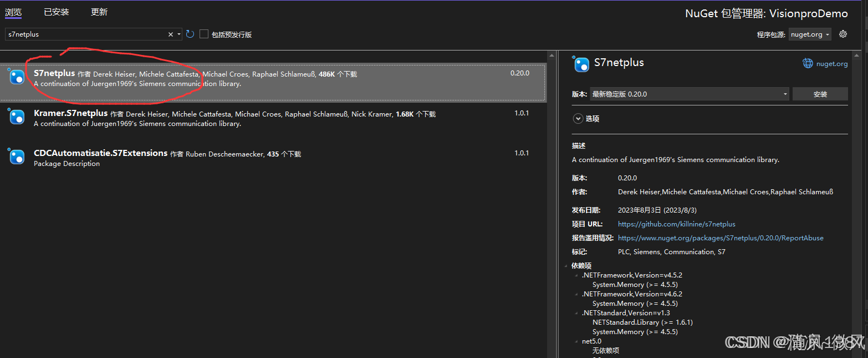868x358 pixels.
Task: Click the Kramer.S7netplus package icon
Action: (x=17, y=117)
